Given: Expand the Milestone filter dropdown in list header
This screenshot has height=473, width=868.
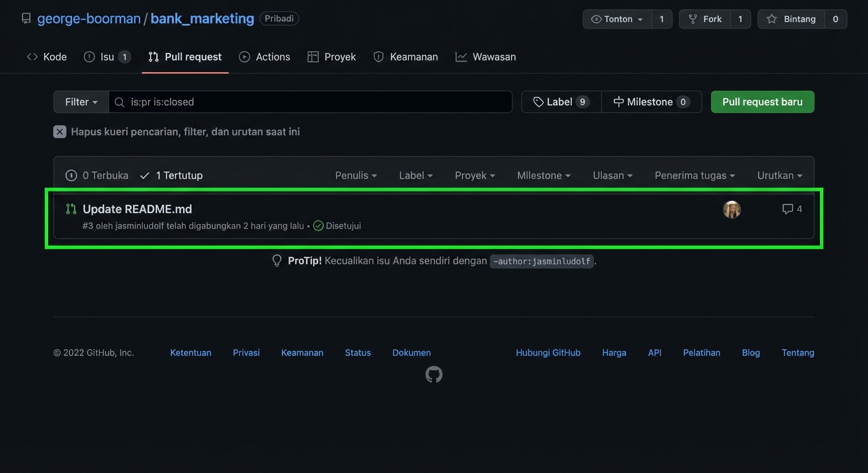Looking at the screenshot, I should click(x=544, y=176).
